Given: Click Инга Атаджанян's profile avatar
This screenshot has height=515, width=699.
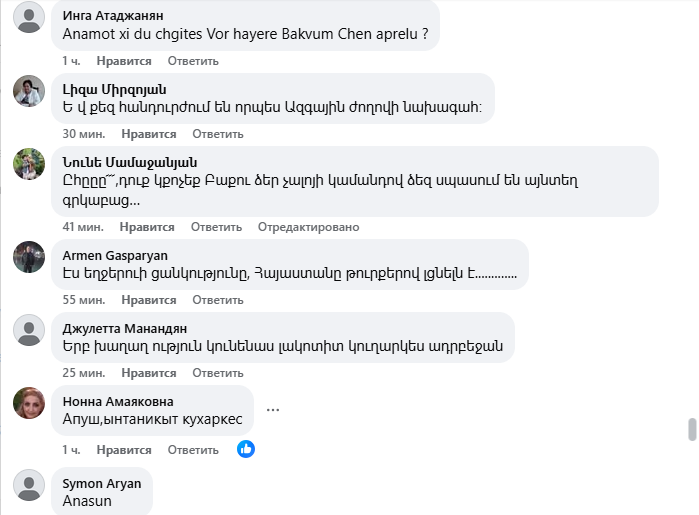Looking at the screenshot, I should (28, 17).
